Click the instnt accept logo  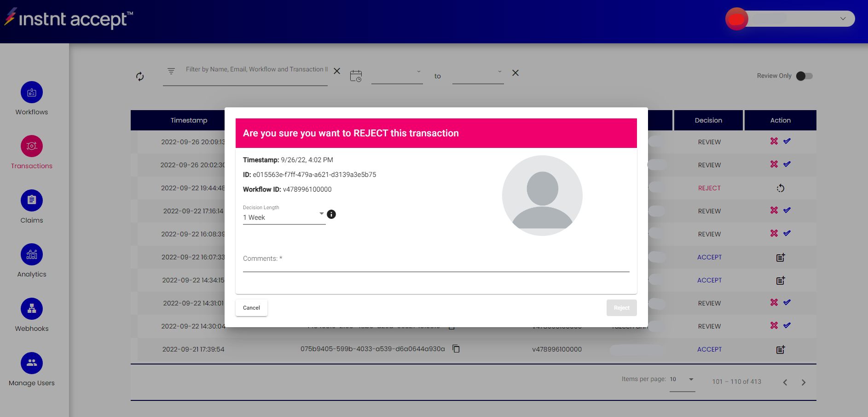coord(69,19)
